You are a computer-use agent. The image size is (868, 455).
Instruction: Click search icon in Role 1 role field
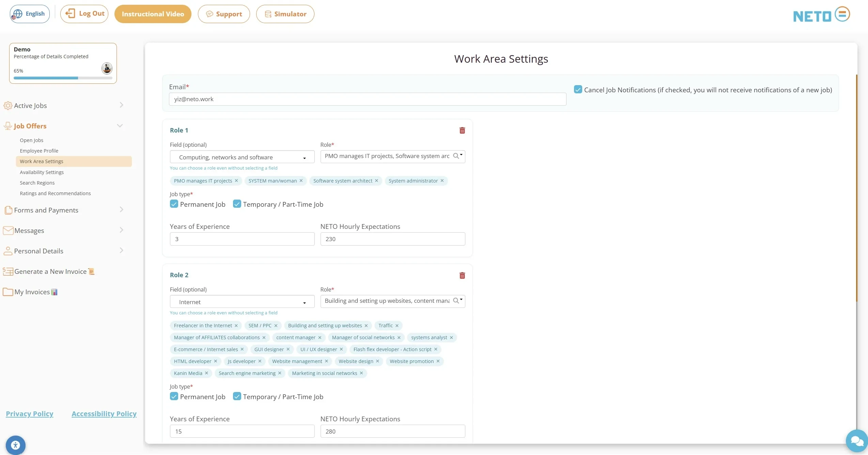[x=456, y=156]
